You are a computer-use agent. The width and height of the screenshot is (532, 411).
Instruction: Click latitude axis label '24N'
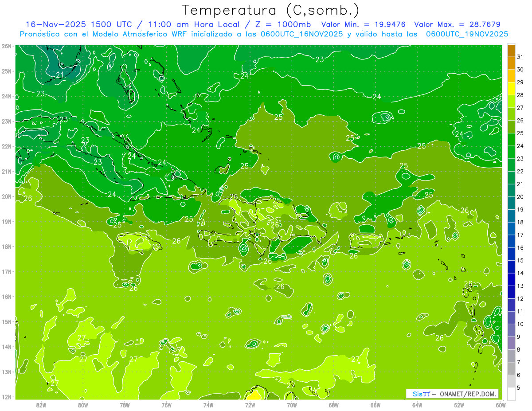pos(7,96)
